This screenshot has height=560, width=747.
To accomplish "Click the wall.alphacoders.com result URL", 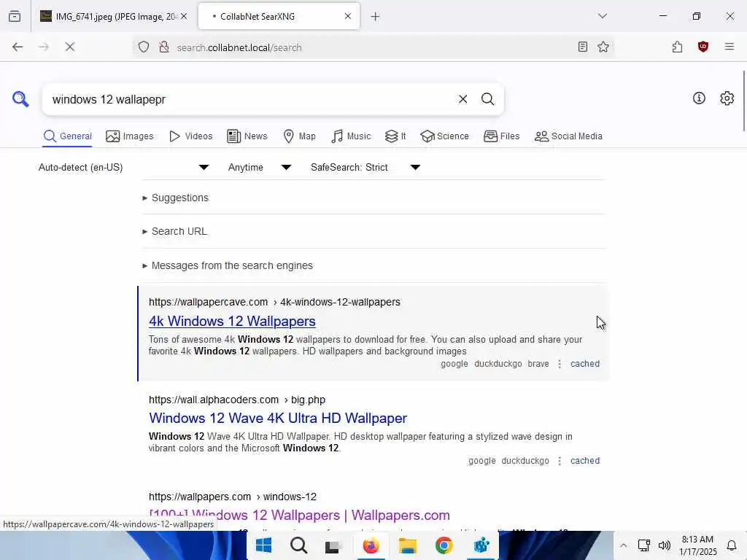I will pyautogui.click(x=237, y=400).
